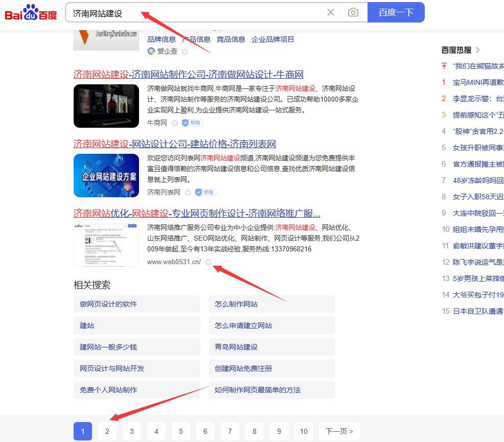This screenshot has height=442, width=504.
Task: Open 产品信息 link
Action: coord(196,39)
